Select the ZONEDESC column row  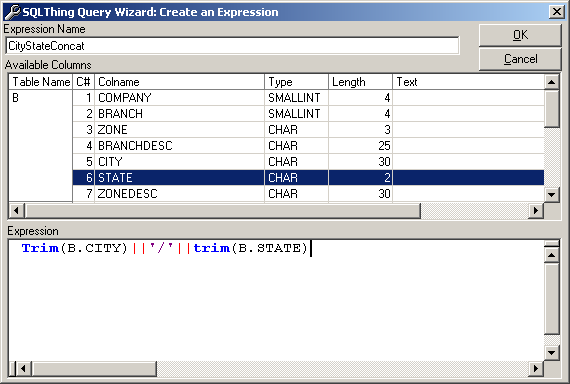point(308,193)
